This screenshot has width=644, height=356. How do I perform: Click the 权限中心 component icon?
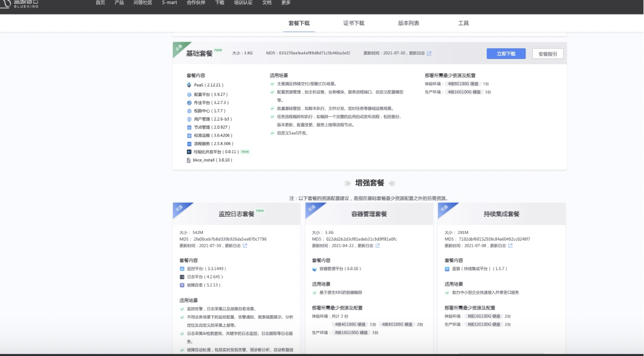(189, 111)
